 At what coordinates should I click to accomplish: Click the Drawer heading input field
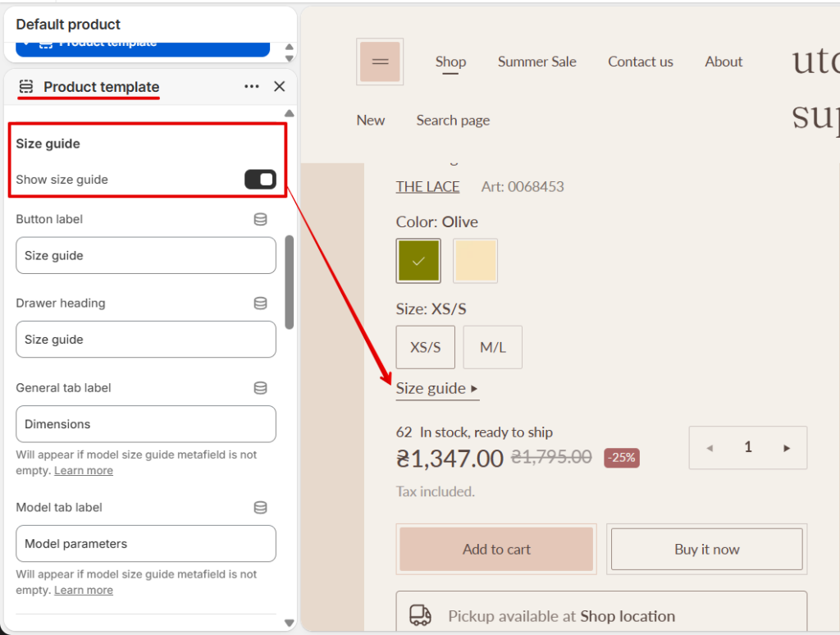[x=146, y=339]
